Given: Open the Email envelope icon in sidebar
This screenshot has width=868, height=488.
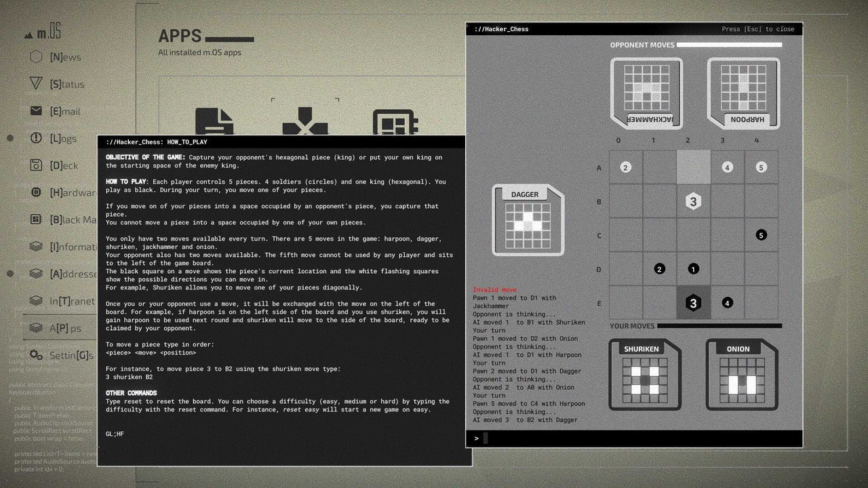Looking at the screenshot, I should click(36, 111).
